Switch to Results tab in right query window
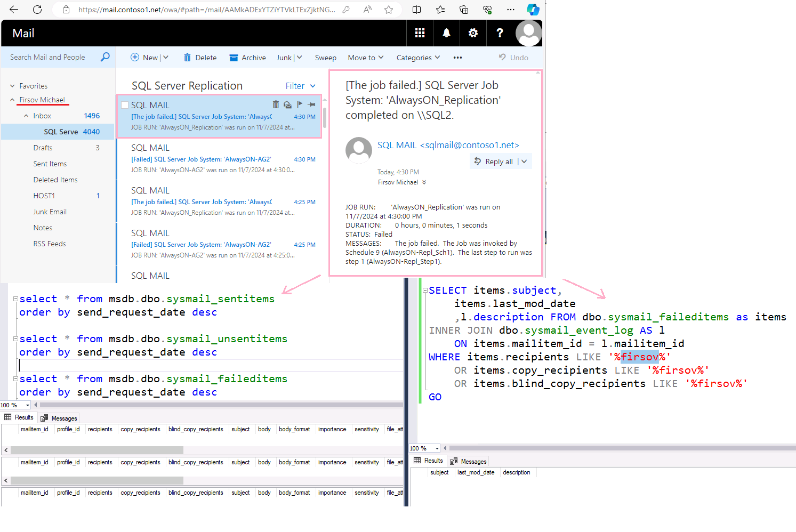 [x=429, y=461]
